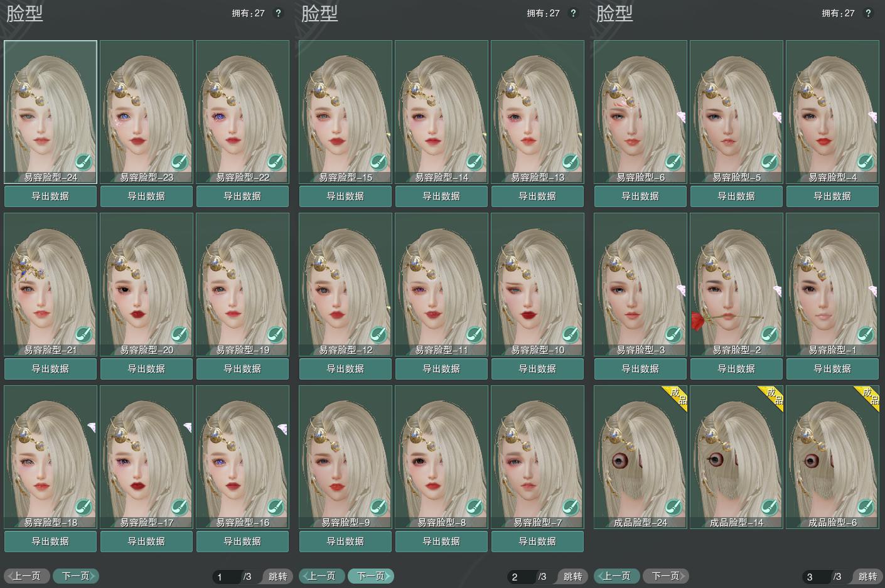Export data for 易容脸型-2
This screenshot has width=885, height=588.
[736, 369]
